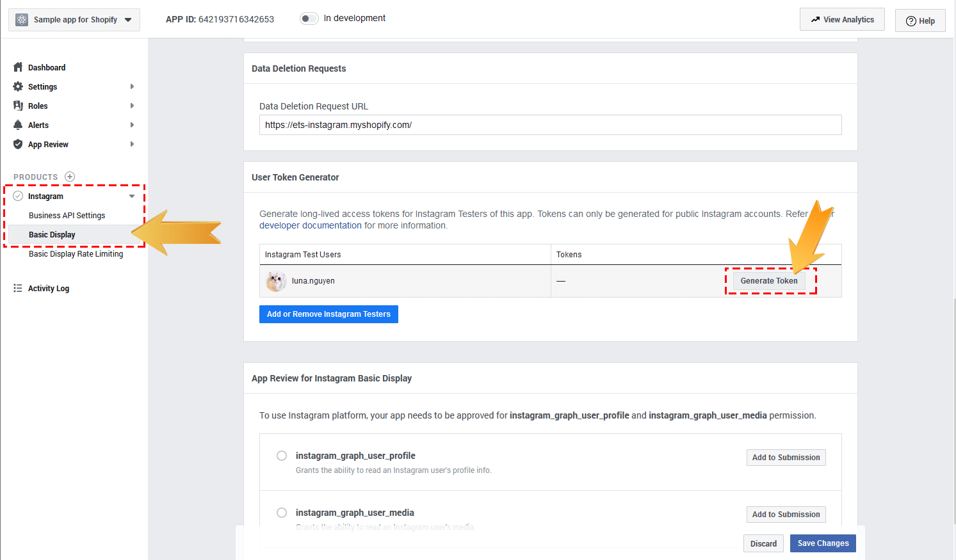The width and height of the screenshot is (956, 560).
Task: Click App Review for Instagram Basic Display heading
Action: point(332,378)
